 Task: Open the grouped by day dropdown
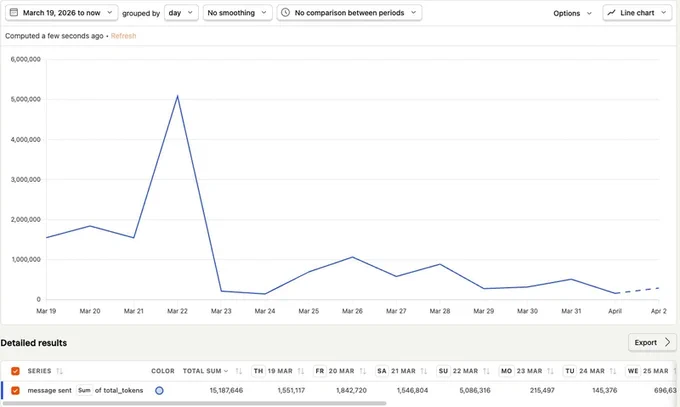(181, 13)
